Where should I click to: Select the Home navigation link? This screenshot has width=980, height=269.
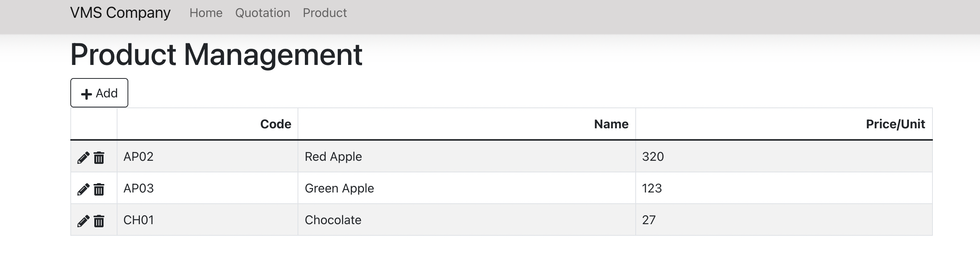coord(207,13)
